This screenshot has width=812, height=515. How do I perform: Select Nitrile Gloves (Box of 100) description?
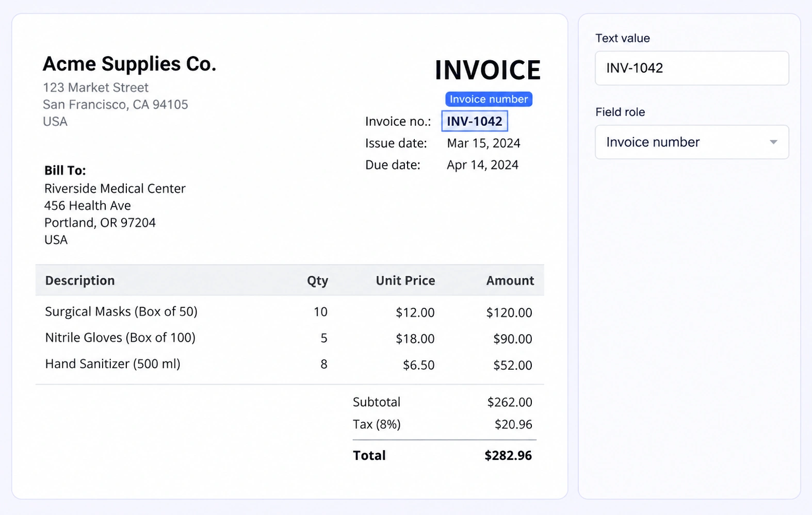tap(120, 338)
